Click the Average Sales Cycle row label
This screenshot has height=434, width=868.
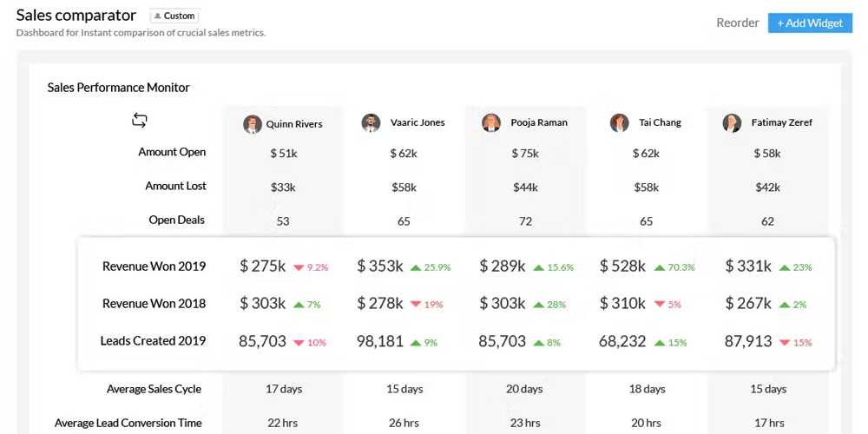[x=154, y=389]
